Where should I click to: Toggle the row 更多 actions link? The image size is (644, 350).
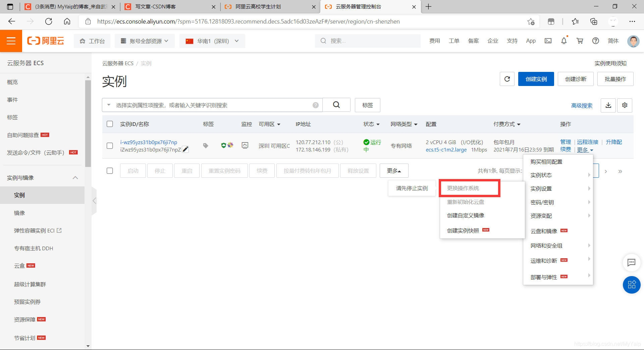pyautogui.click(x=585, y=150)
